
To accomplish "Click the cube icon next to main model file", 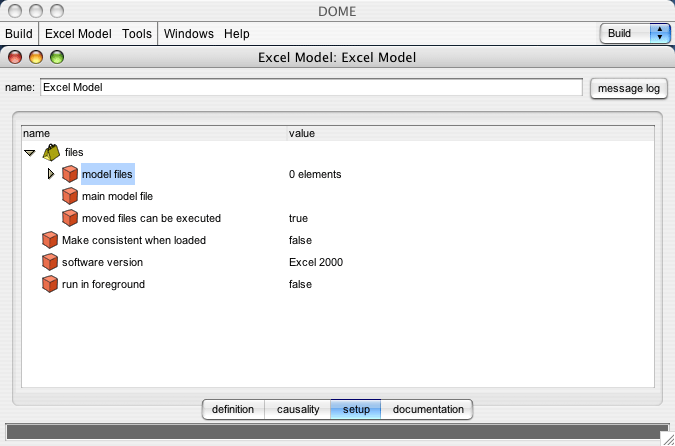I will pos(70,196).
